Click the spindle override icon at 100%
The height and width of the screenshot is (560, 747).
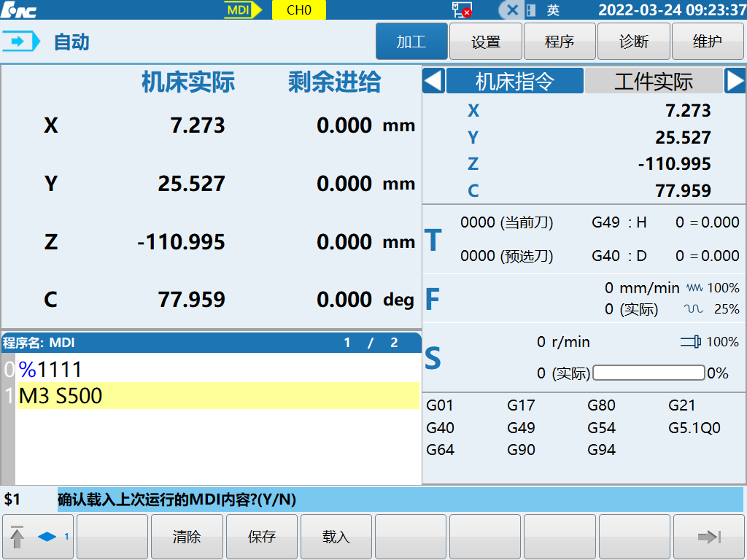[x=691, y=341]
